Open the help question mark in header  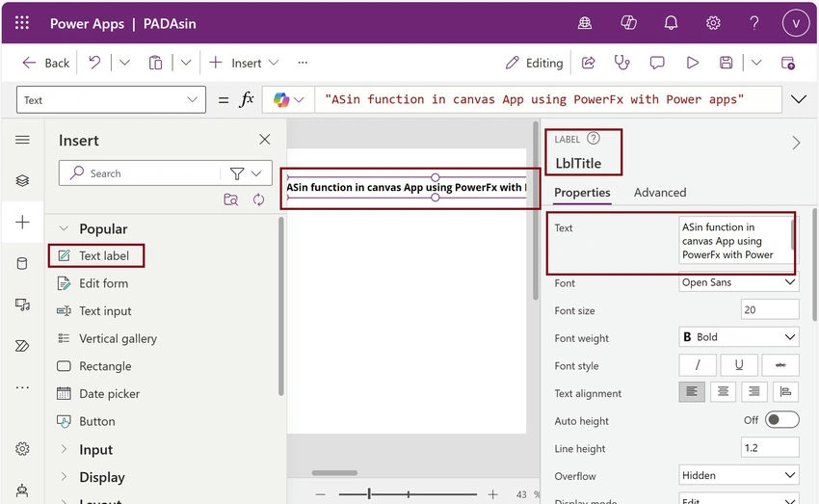[753, 23]
